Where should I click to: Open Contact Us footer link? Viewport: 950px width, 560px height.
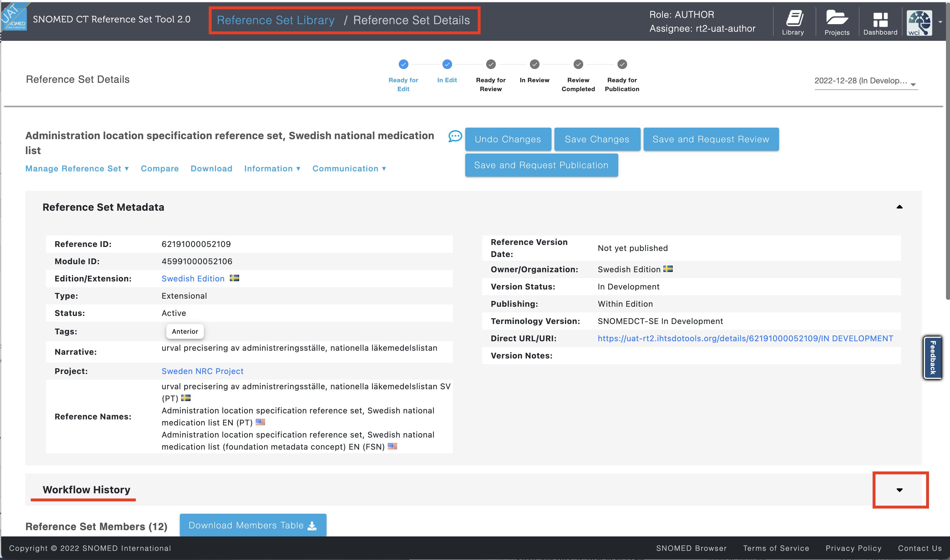(920, 548)
